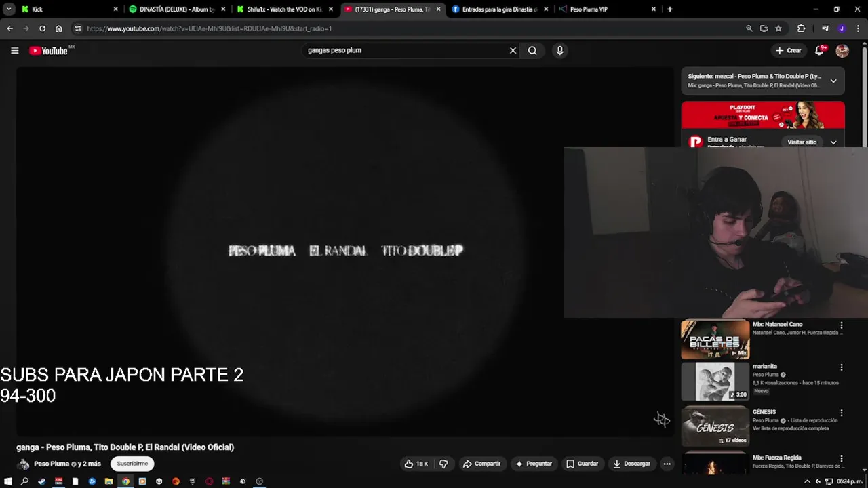Click Guardar to save the video

click(583, 464)
